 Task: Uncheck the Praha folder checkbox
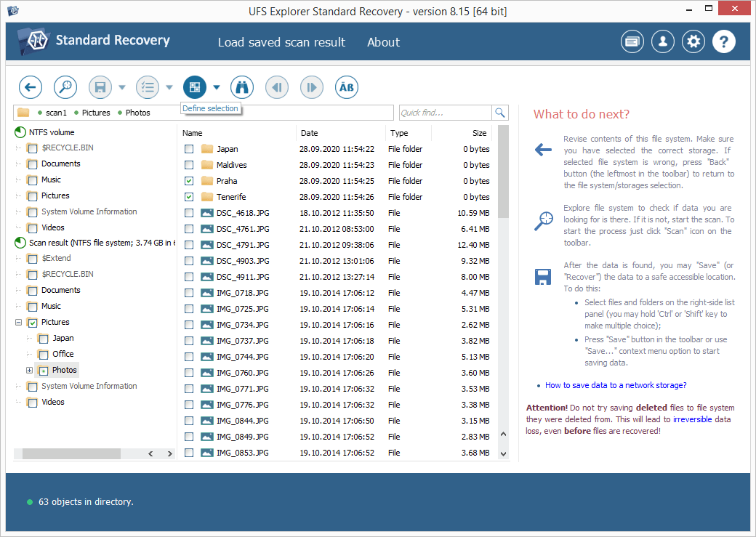coord(189,181)
